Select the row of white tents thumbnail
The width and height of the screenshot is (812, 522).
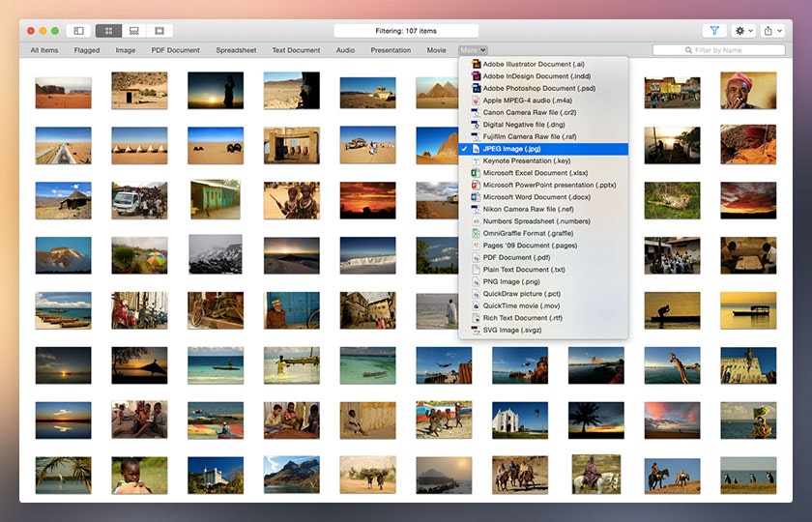click(139, 146)
